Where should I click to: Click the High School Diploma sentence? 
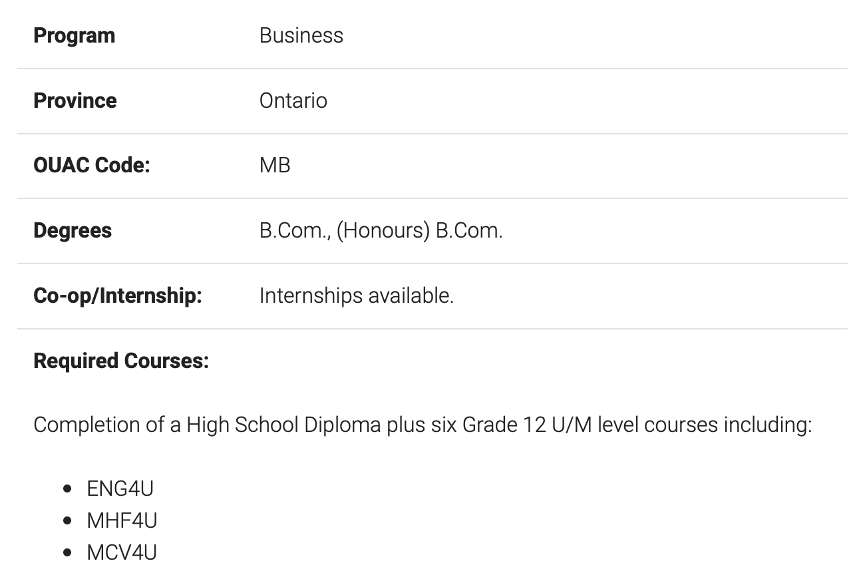pyautogui.click(x=423, y=425)
